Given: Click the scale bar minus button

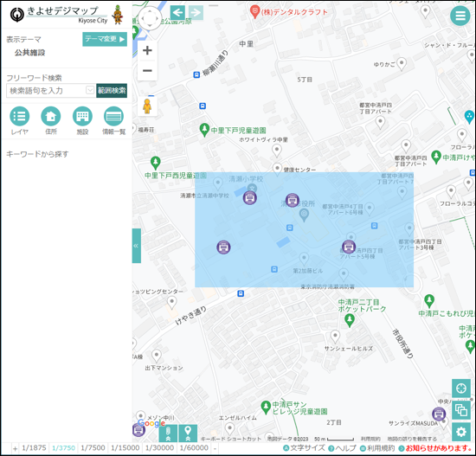Looking at the screenshot, I should [x=215, y=448].
